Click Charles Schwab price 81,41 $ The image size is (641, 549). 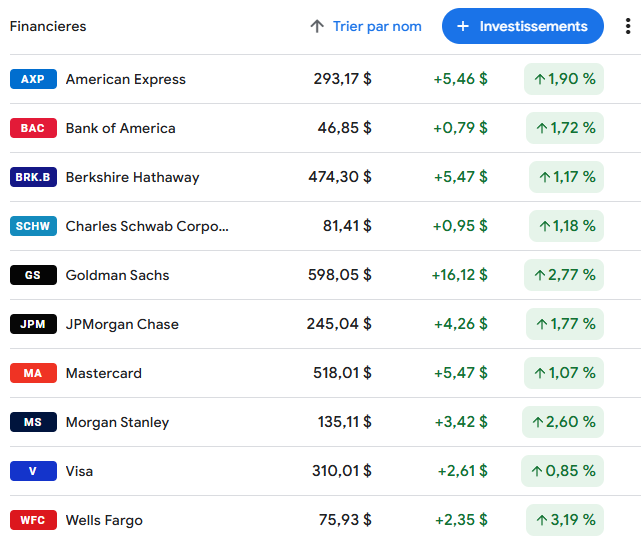347,226
